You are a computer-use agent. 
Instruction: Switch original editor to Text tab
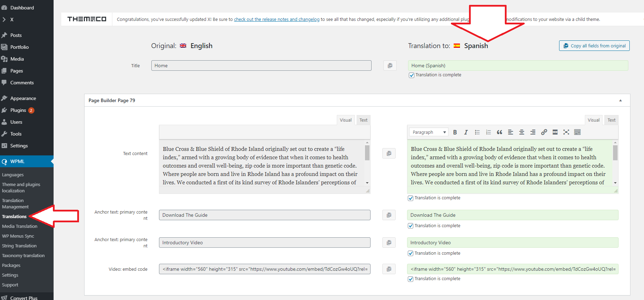(363, 120)
